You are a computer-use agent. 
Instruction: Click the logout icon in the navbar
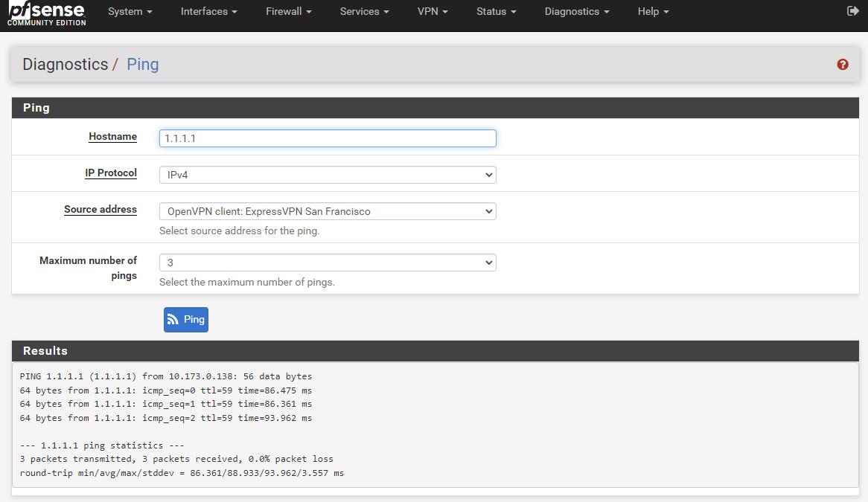coord(852,11)
